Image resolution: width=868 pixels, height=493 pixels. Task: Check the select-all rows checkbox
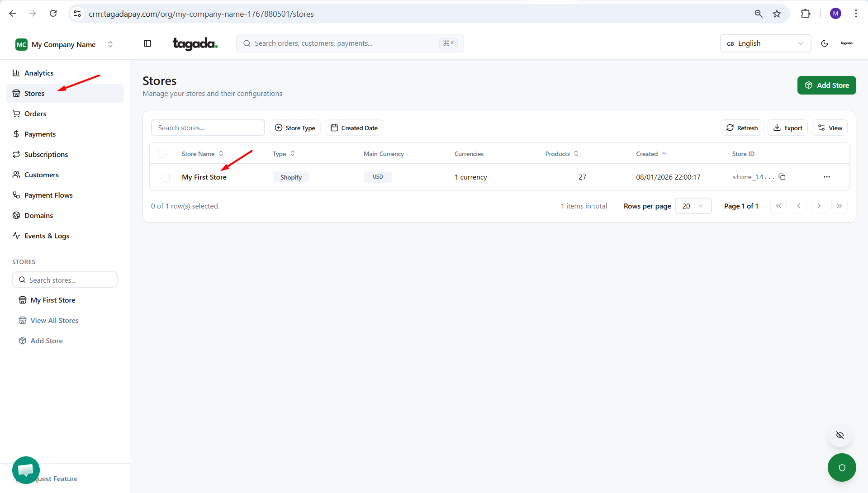[x=162, y=154]
